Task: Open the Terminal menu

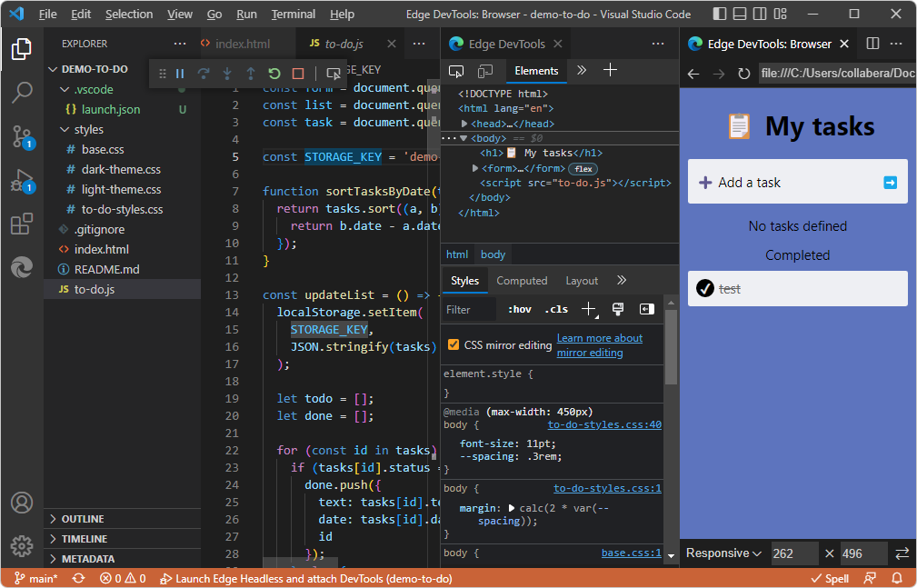Action: click(293, 14)
